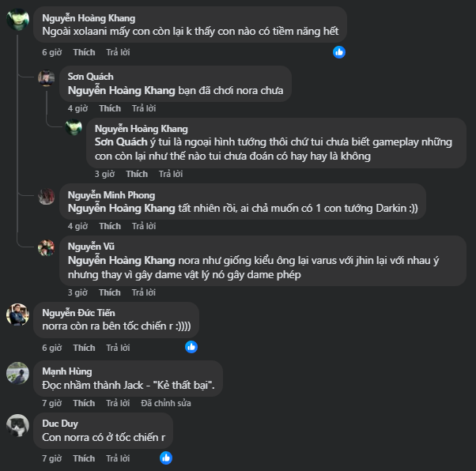Click Nguyễn Minh Phong's profile avatar
The image size is (476, 471).
[x=47, y=196]
